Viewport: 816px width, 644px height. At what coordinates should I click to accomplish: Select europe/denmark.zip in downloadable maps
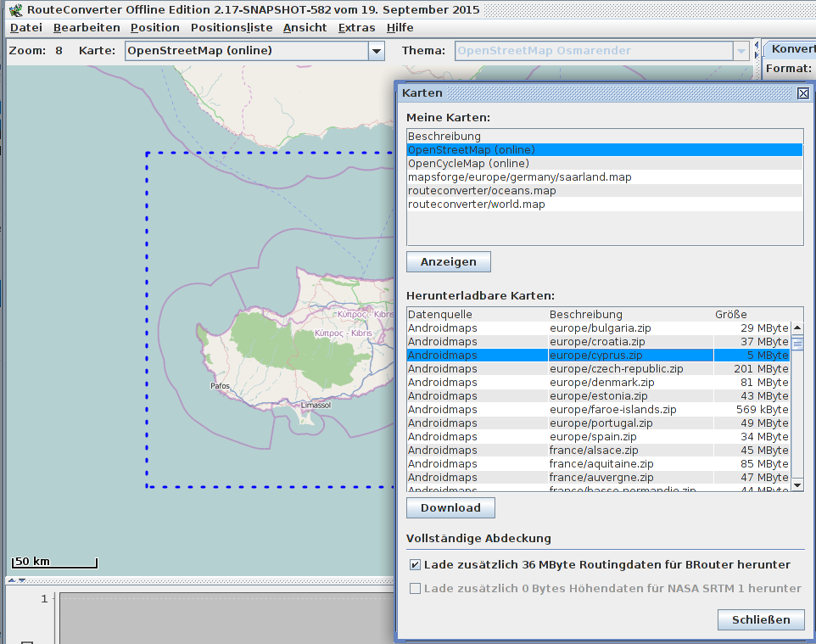(x=601, y=383)
